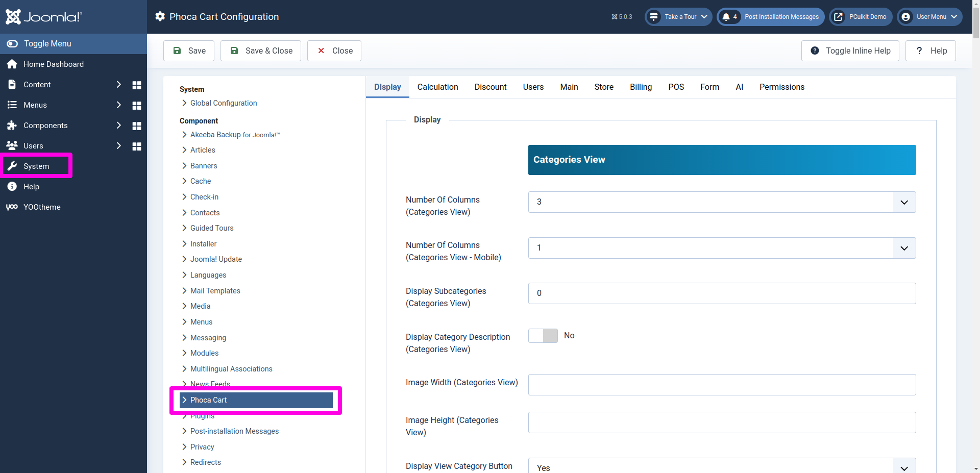Open the Menus dashboard grid icon
The width and height of the screenshot is (980, 473).
click(x=137, y=105)
